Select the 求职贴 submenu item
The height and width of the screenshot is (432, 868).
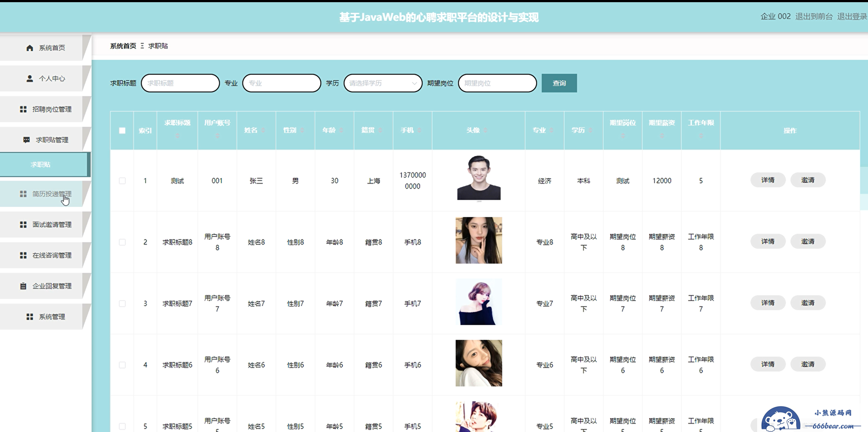[x=45, y=165]
